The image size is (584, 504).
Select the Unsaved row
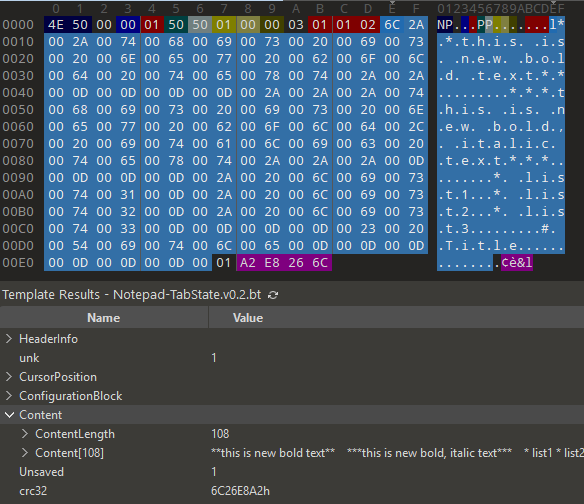(292, 472)
